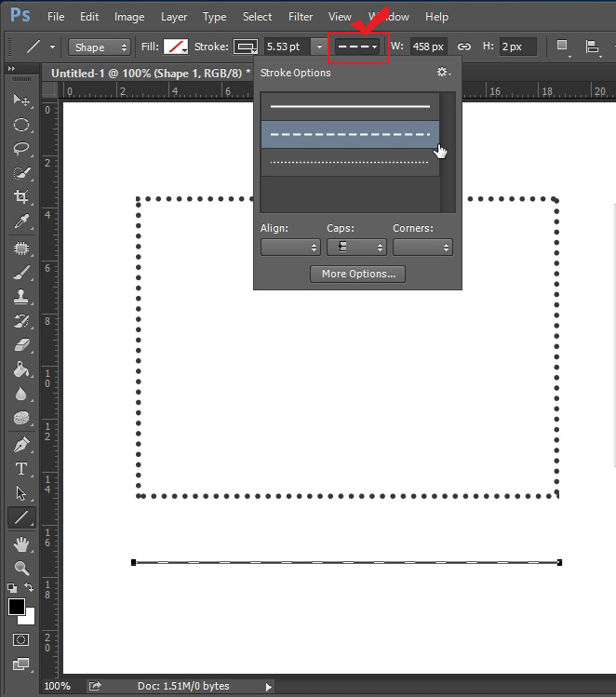Open the Image menu
The height and width of the screenshot is (697, 616).
point(129,17)
